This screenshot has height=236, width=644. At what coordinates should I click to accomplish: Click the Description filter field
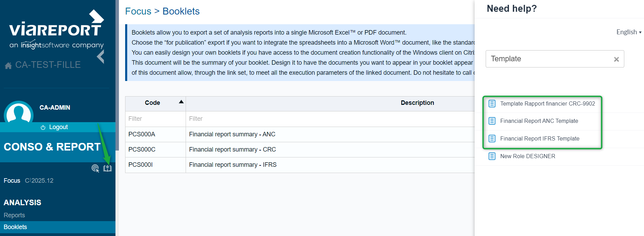click(330, 119)
